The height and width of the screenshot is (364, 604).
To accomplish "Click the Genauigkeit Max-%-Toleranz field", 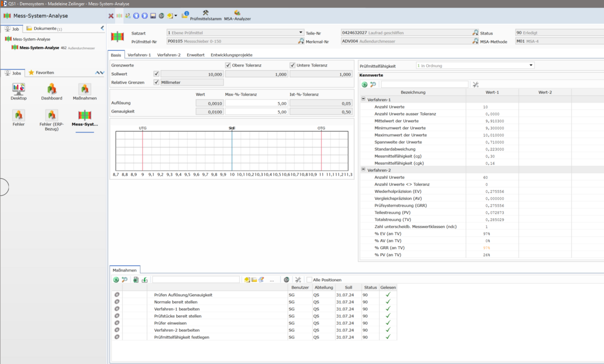I will click(257, 111).
